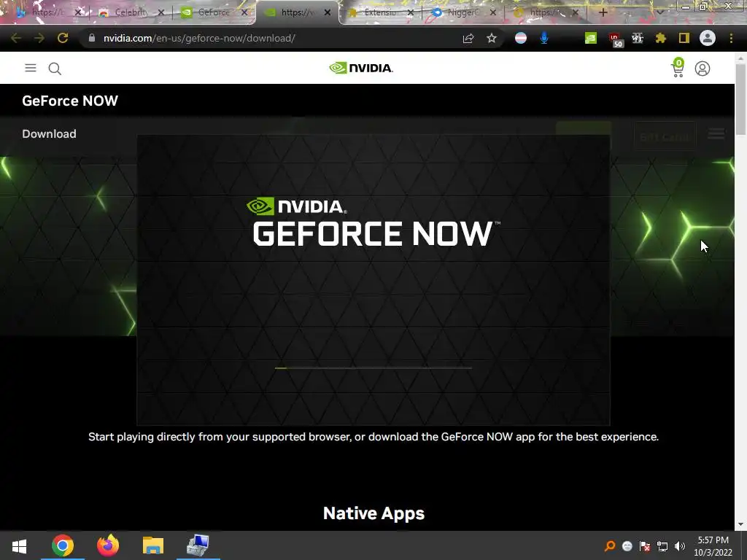Open a new tab with the plus button

[603, 12]
